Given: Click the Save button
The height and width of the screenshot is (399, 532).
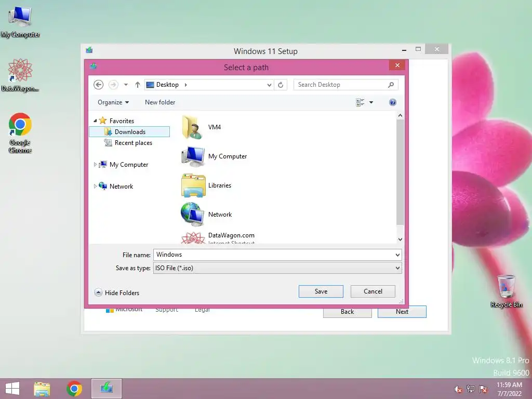Looking at the screenshot, I should click(321, 291).
